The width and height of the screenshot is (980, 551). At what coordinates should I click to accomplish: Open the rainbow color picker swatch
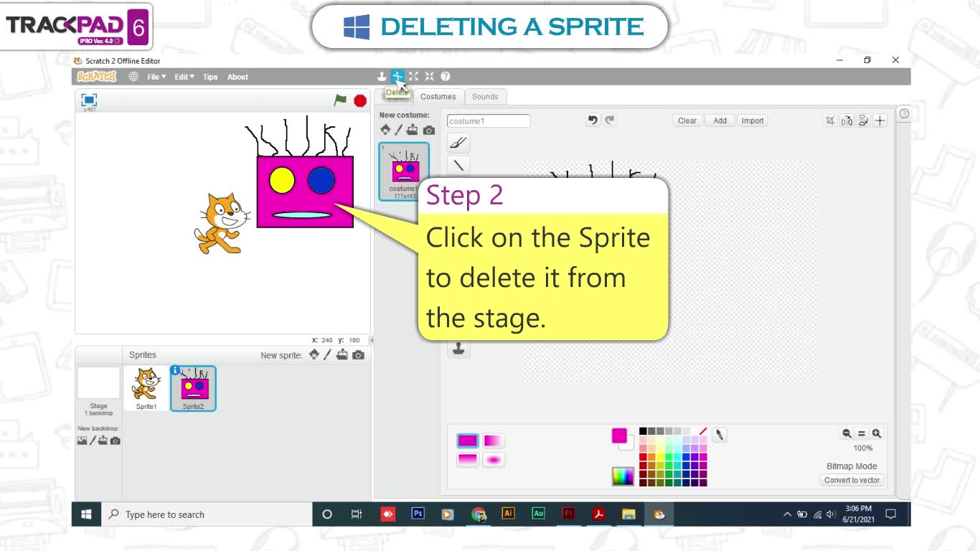click(623, 476)
